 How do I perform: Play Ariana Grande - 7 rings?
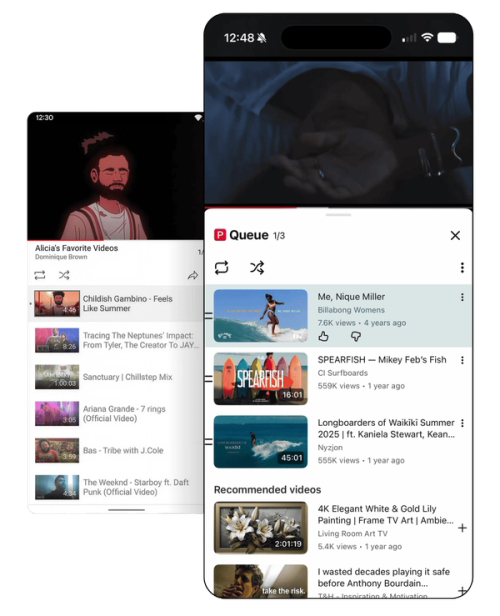[116, 413]
